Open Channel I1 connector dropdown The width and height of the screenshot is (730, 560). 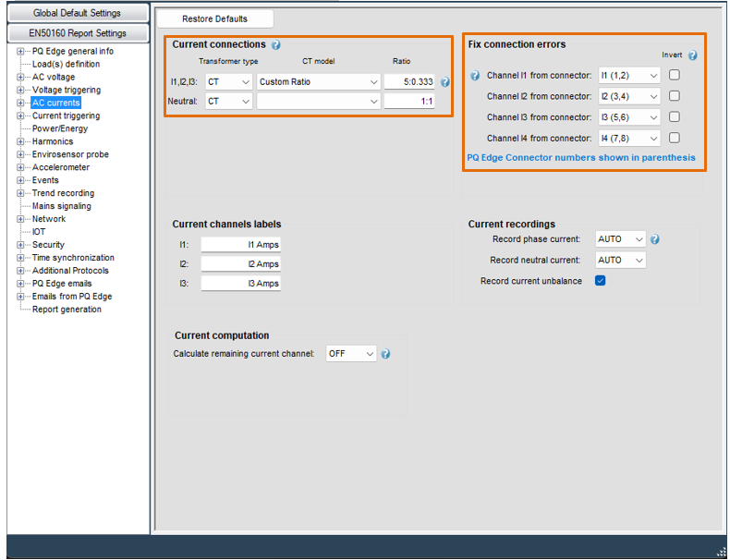pos(629,76)
